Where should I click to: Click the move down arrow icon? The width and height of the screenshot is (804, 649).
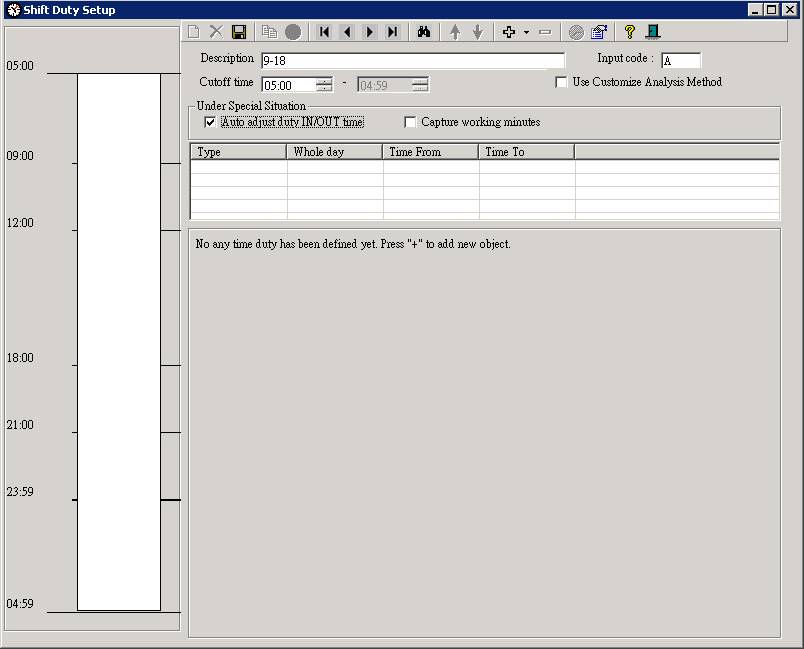477,32
